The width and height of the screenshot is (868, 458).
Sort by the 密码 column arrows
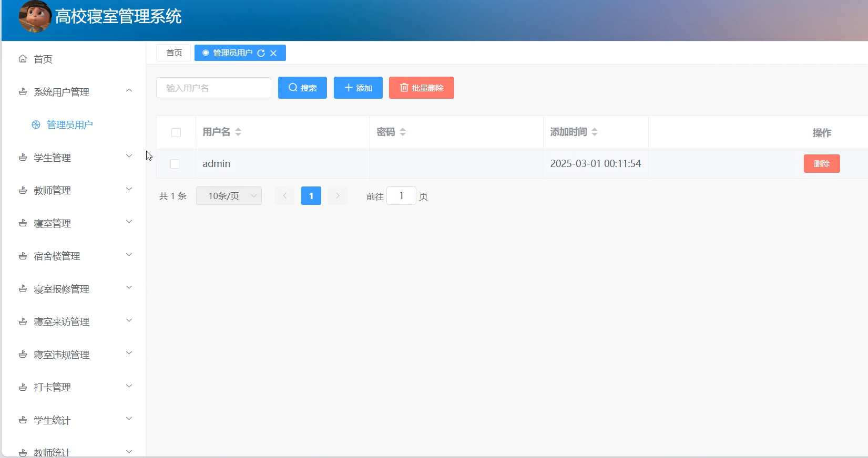click(403, 132)
